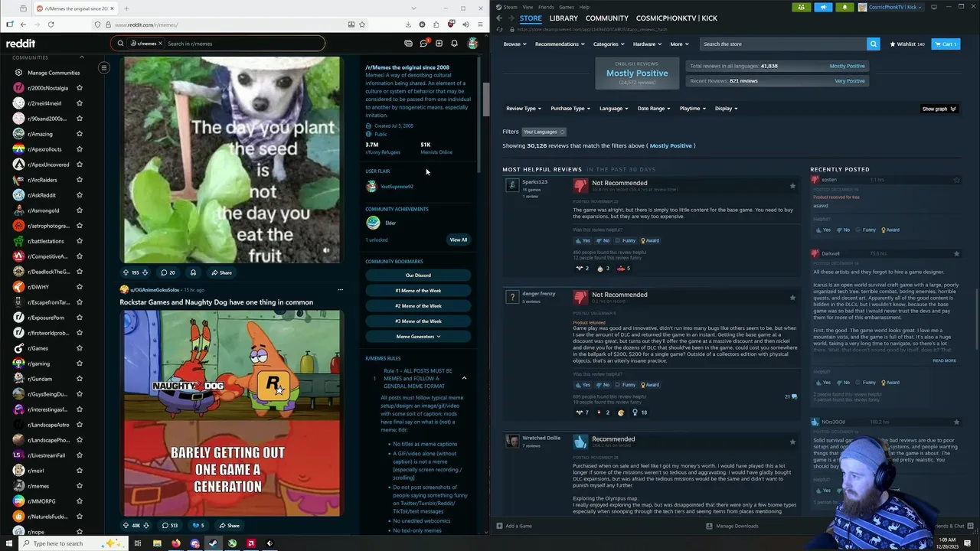The image size is (980, 551).
Task: Open the 513 comments on Rockstar post
Action: pyautogui.click(x=169, y=525)
